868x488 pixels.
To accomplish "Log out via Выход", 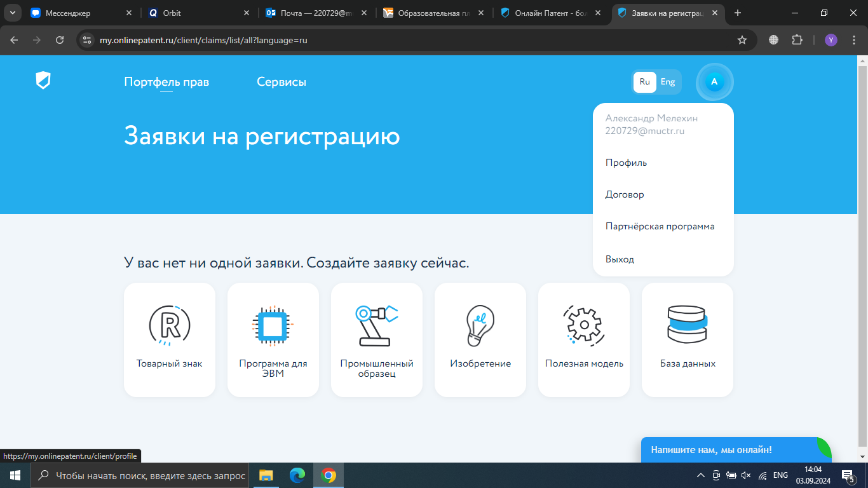I will click(x=620, y=259).
